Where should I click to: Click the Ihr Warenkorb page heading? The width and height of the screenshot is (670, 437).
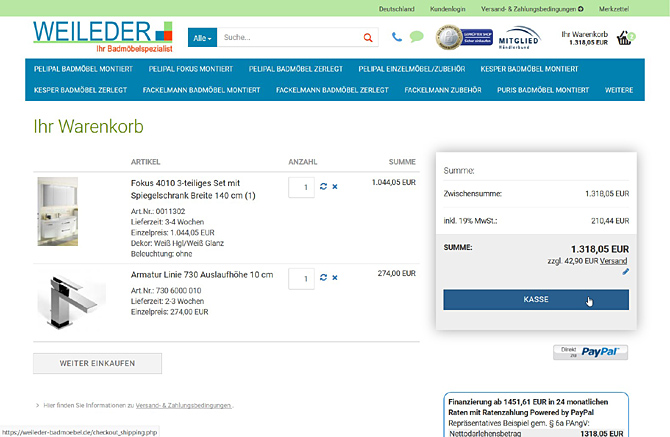pos(88,126)
